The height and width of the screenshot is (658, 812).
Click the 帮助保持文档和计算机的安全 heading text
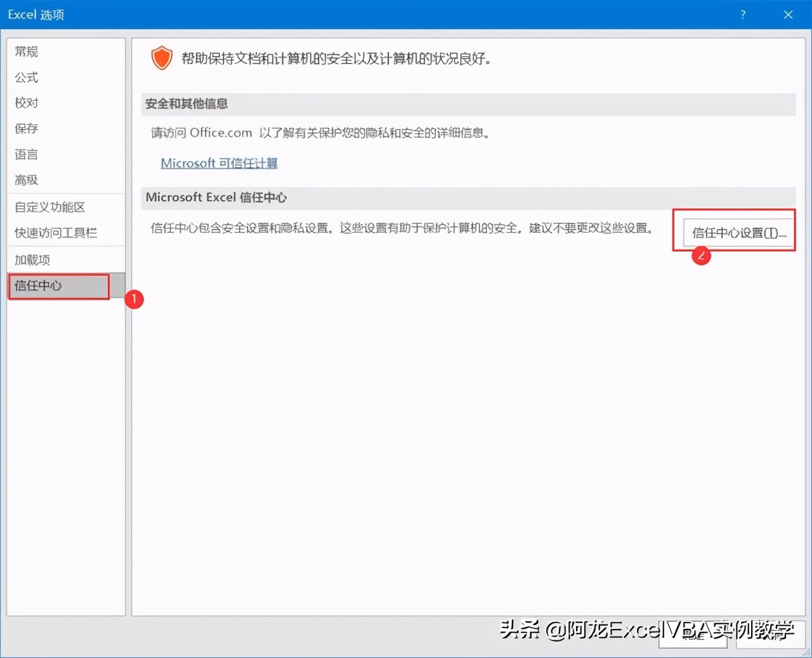click(x=336, y=59)
